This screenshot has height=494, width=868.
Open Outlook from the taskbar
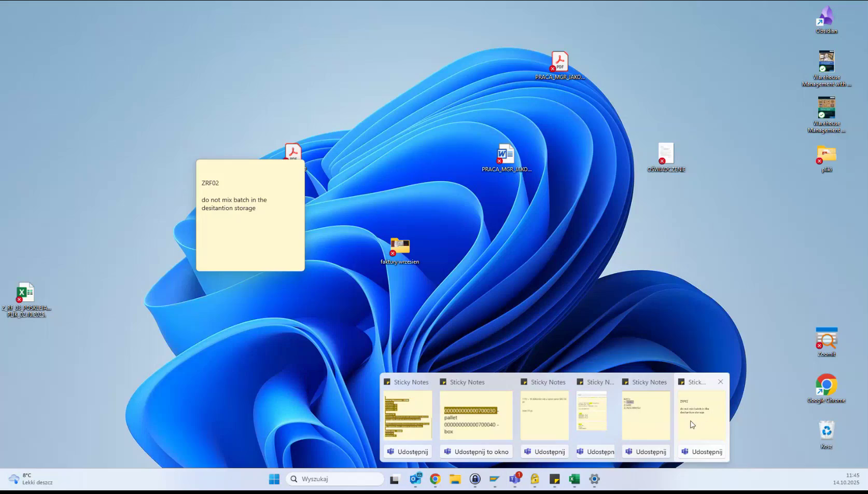coord(415,479)
